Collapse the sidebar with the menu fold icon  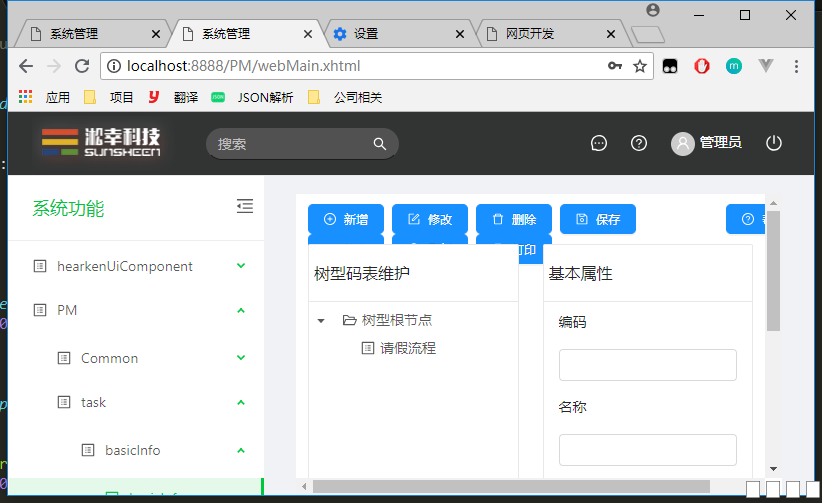pos(244,206)
